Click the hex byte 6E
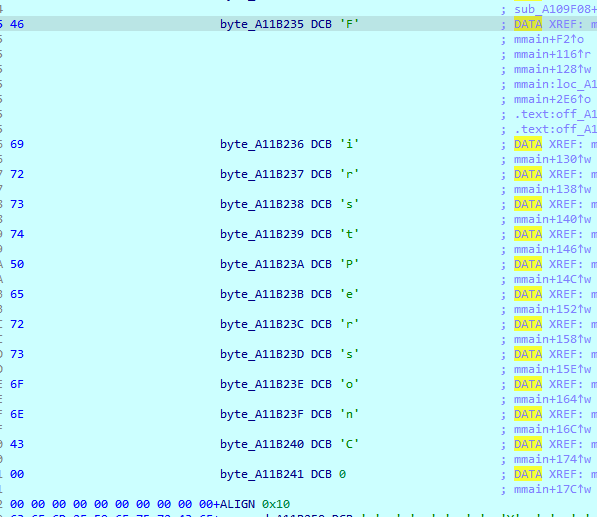Image resolution: width=597 pixels, height=517 pixels. (x=17, y=414)
